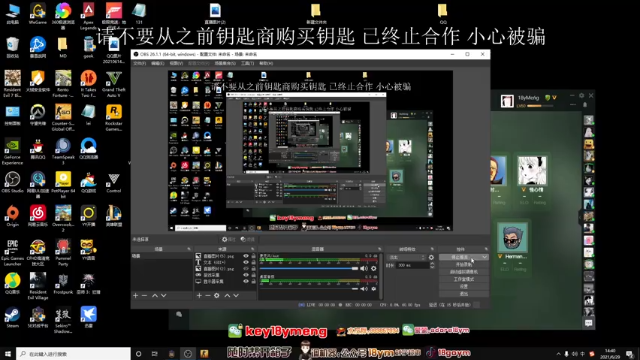This screenshot has height=360, width=640.
Task: Open the It Takes Two shortcut
Action: [88, 84]
